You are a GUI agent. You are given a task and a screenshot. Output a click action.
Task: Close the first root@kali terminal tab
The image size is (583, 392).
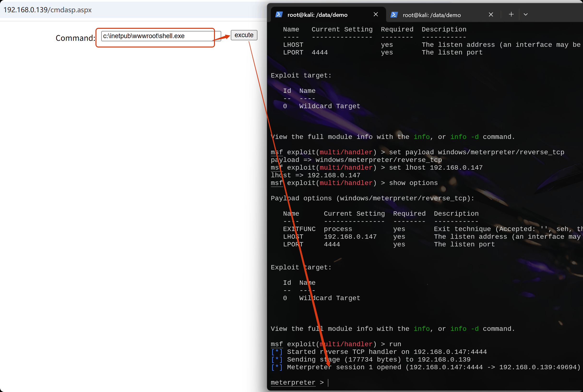click(376, 14)
